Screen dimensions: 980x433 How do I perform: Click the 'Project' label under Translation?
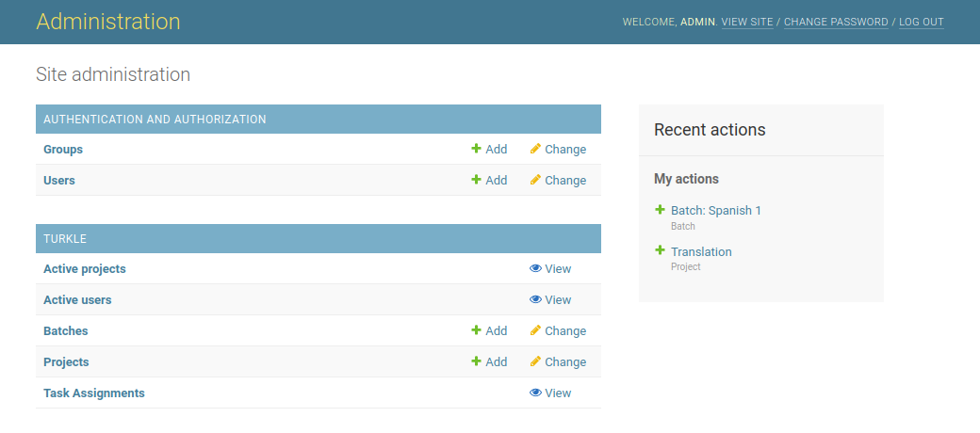pyautogui.click(x=686, y=267)
